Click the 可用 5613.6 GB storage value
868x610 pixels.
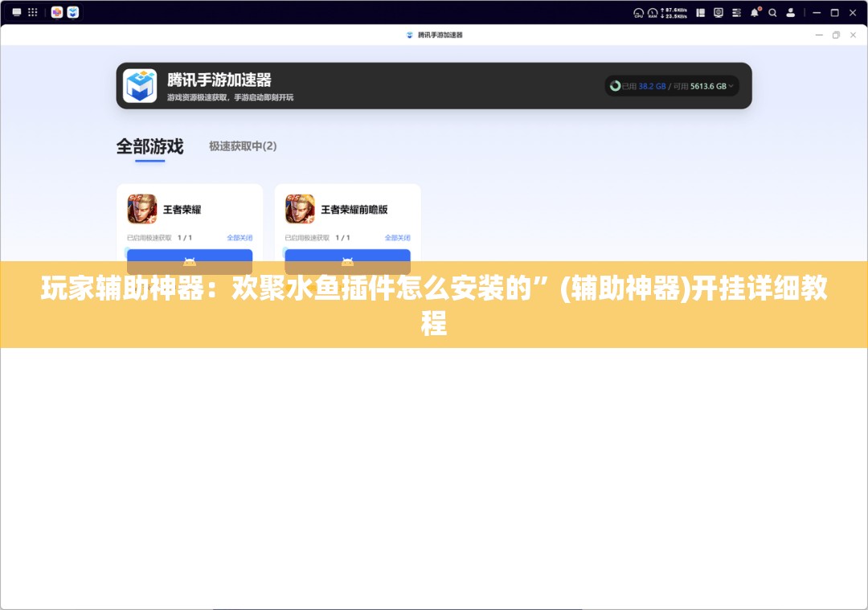pyautogui.click(x=700, y=86)
